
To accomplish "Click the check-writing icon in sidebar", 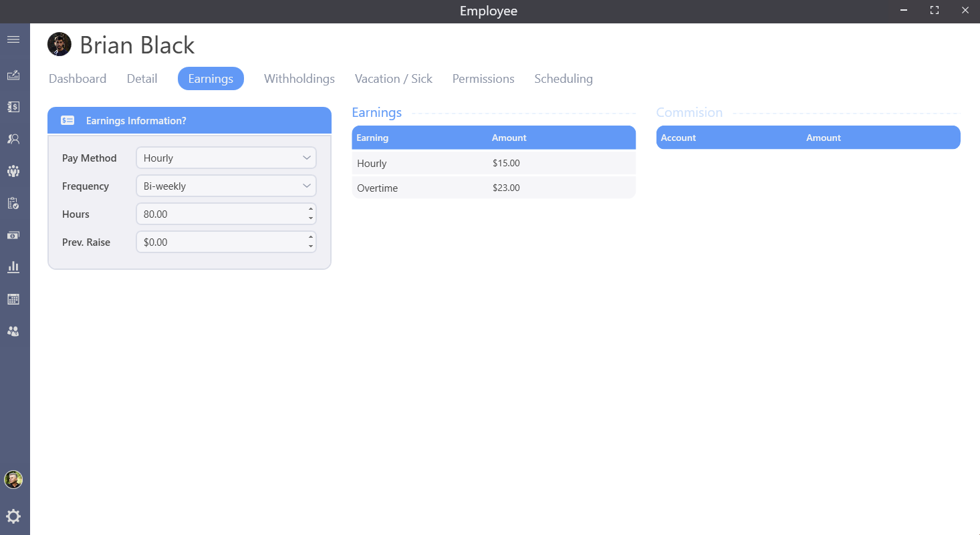I will pos(13,75).
